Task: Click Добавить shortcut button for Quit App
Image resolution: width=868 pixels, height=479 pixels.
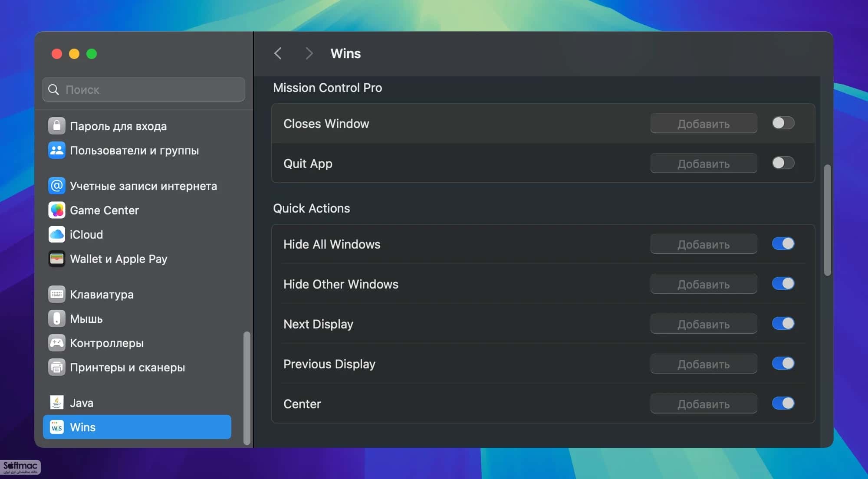Action: (704, 164)
